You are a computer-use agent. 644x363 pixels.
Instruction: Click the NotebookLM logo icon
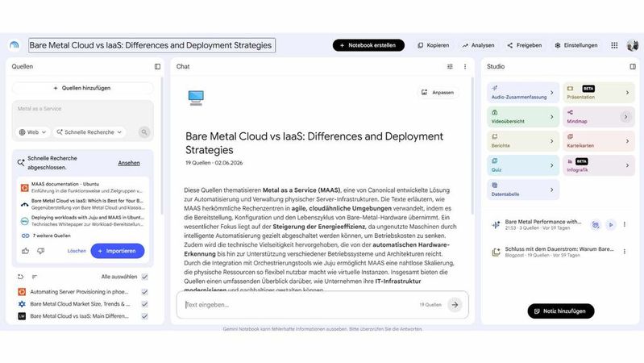15,45
